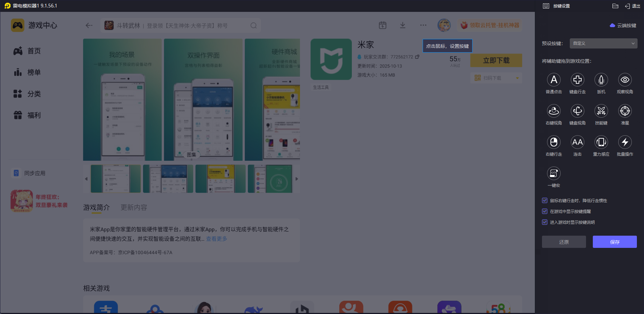Open 分类 in the sidebar
The image size is (644, 314).
point(27,94)
